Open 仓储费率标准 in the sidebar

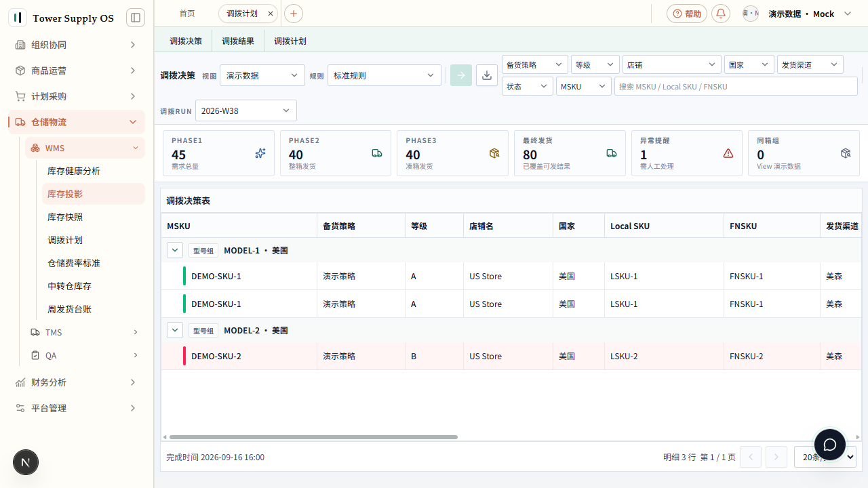pyautogui.click(x=94, y=263)
